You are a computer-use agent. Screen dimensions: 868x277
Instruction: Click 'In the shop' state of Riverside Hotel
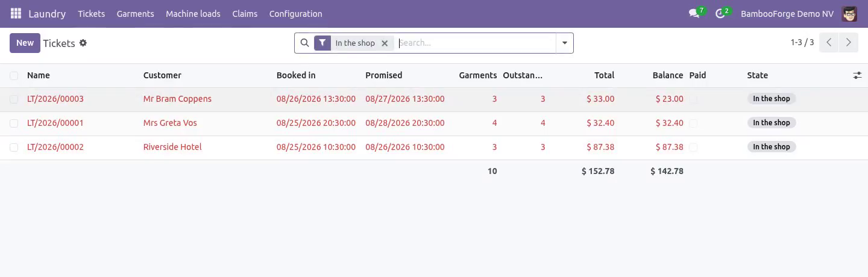coord(772,147)
